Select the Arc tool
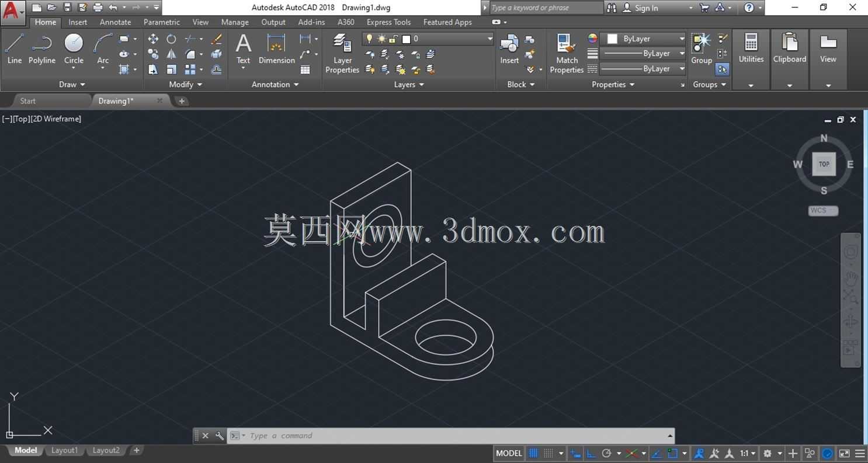868x463 pixels. coord(103,48)
